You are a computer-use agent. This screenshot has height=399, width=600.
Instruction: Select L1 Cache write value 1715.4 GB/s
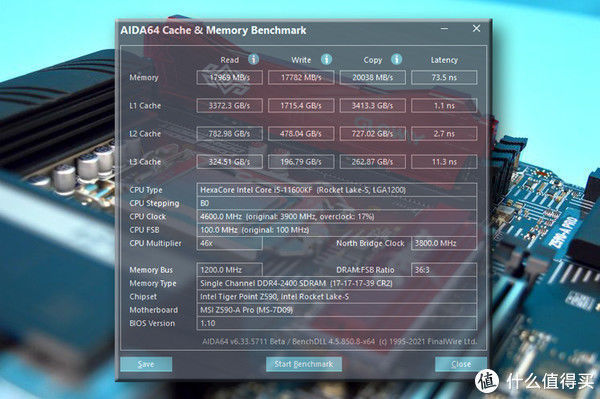click(x=301, y=106)
